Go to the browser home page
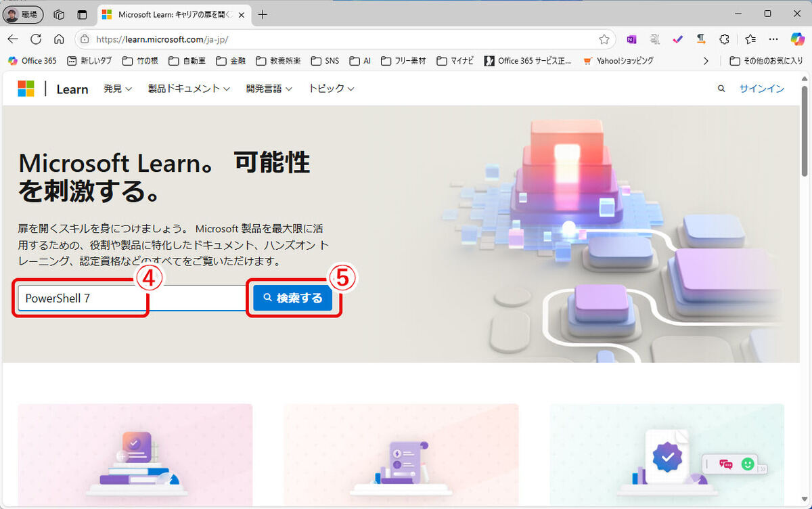Image resolution: width=812 pixels, height=509 pixels. pos(59,39)
